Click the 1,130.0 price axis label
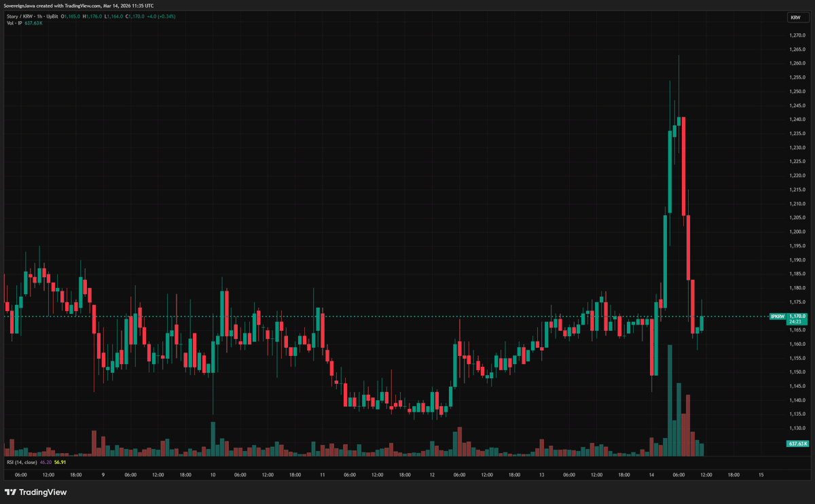The height and width of the screenshot is (504, 815). pyautogui.click(x=797, y=428)
